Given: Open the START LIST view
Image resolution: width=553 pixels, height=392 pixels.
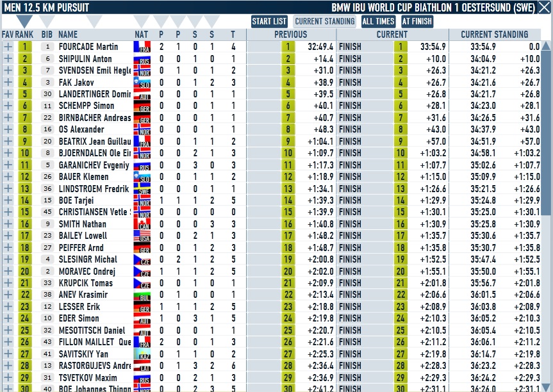Looking at the screenshot, I should pos(269,22).
